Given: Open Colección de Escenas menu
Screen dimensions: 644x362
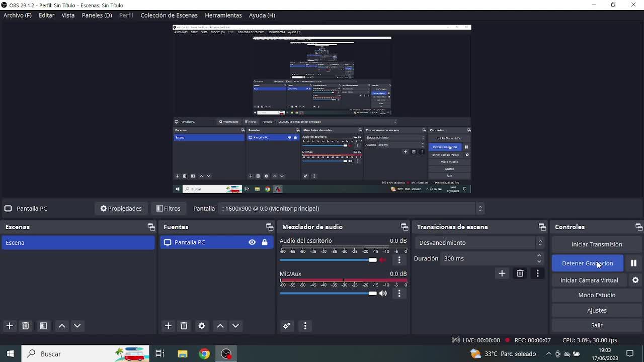Looking at the screenshot, I should click(169, 15).
